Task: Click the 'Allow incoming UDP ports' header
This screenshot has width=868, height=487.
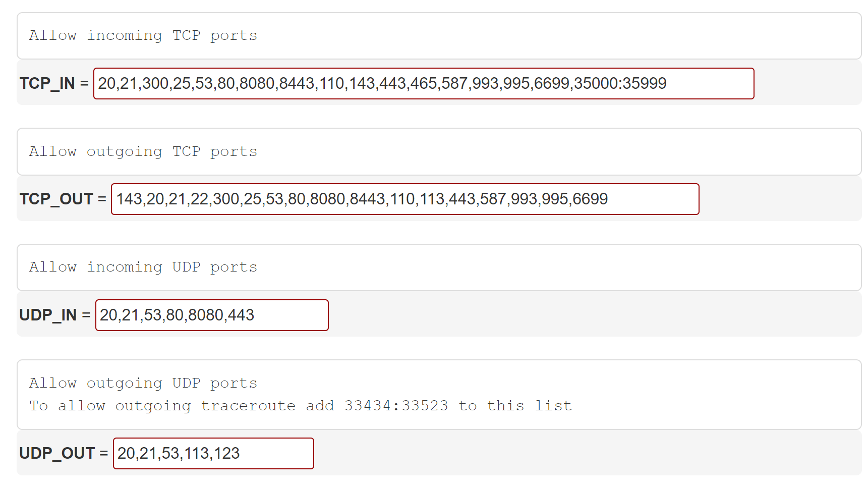Action: tap(143, 267)
